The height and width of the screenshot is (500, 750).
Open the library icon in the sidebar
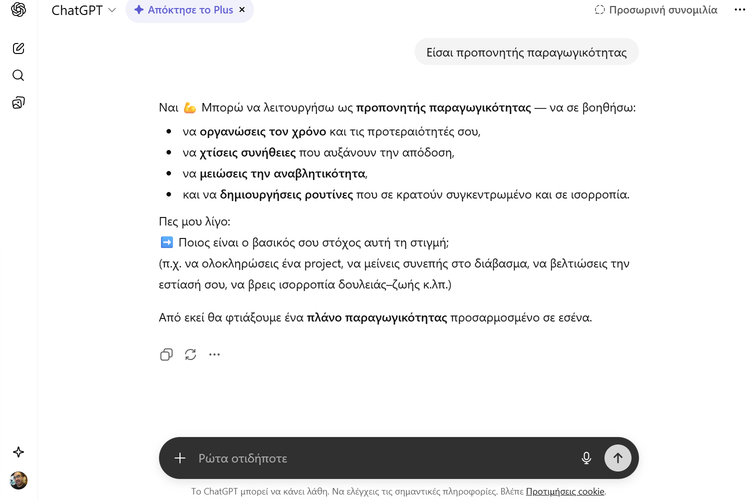pos(18,102)
